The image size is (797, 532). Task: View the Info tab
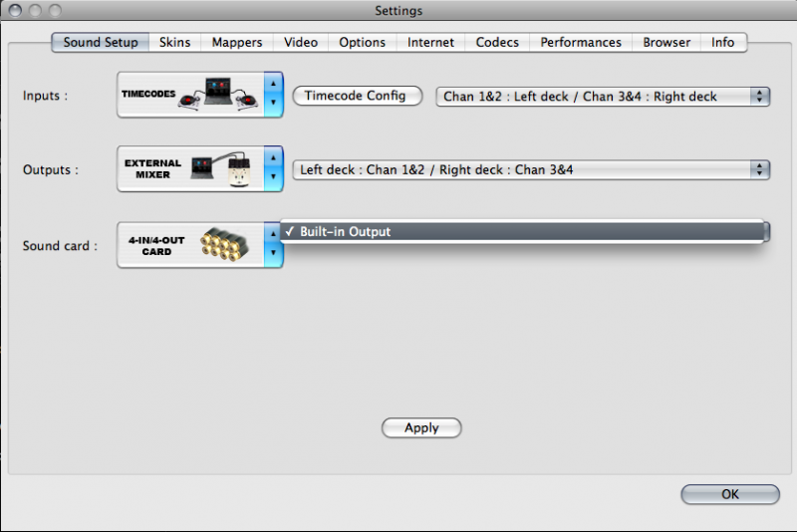[723, 43]
